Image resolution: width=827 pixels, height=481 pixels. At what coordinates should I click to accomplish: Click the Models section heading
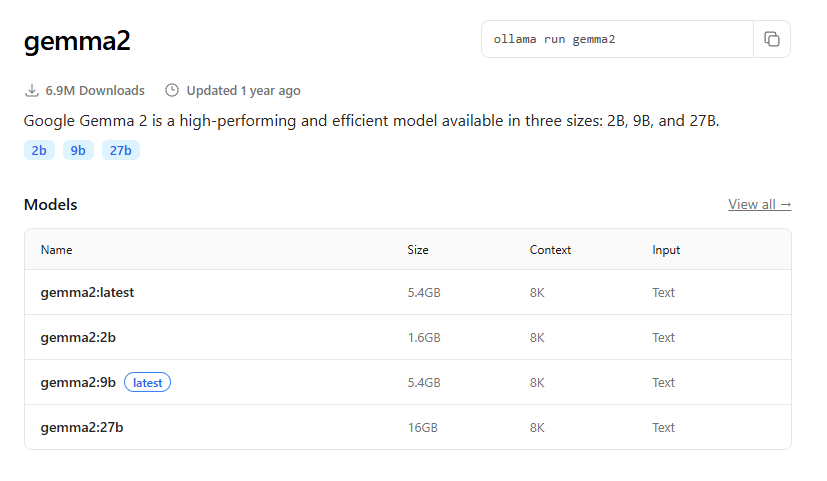(x=50, y=205)
